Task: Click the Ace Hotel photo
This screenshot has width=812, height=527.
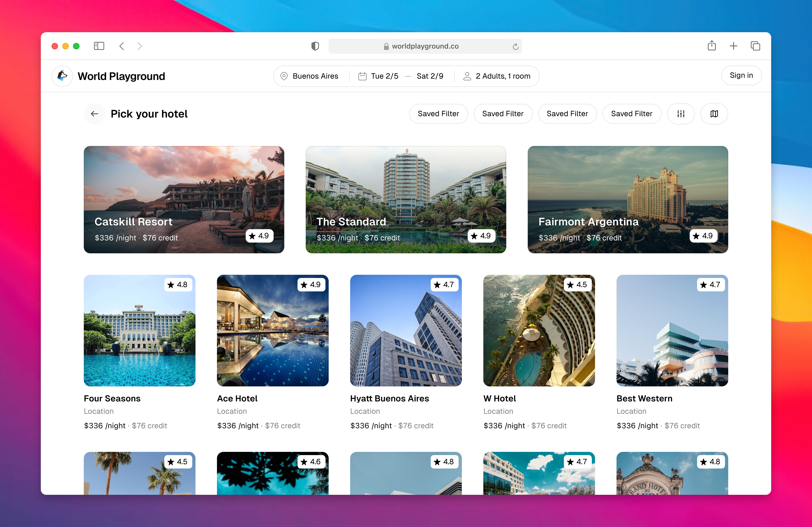Action: coord(273,330)
